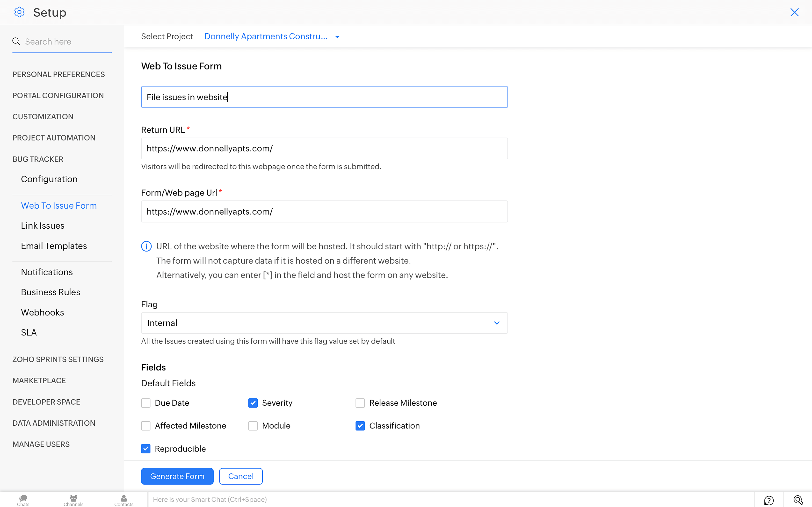Click the bottom-right search icon
Viewport: 812px width, 507px height.
798,500
